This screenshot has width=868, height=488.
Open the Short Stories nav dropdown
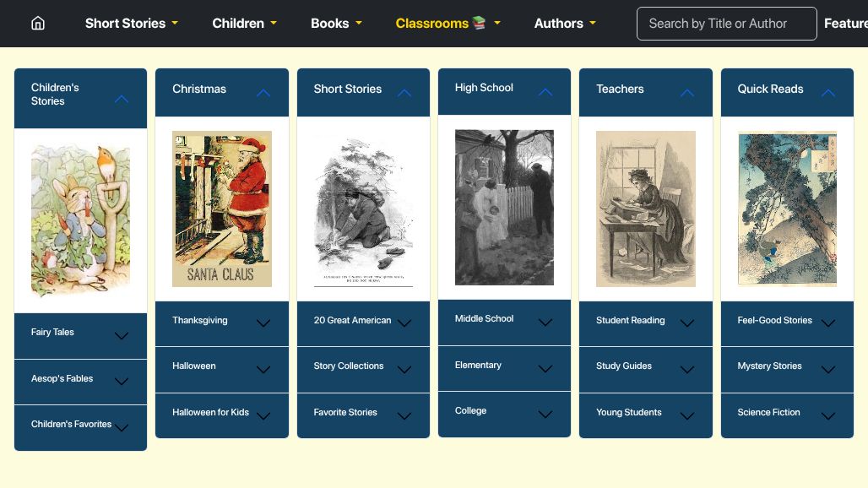point(131,24)
